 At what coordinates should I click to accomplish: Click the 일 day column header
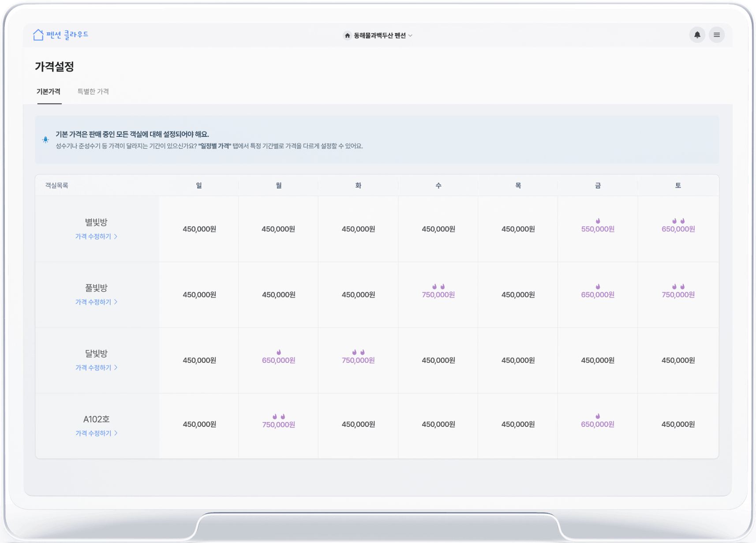click(x=199, y=185)
